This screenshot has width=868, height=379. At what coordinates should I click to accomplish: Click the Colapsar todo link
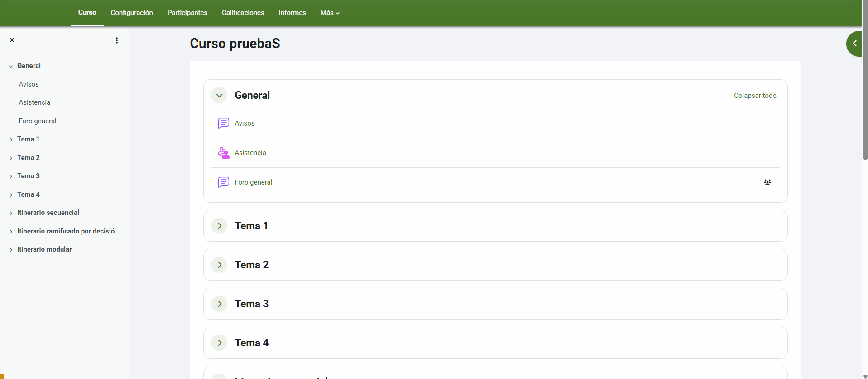pyautogui.click(x=755, y=96)
